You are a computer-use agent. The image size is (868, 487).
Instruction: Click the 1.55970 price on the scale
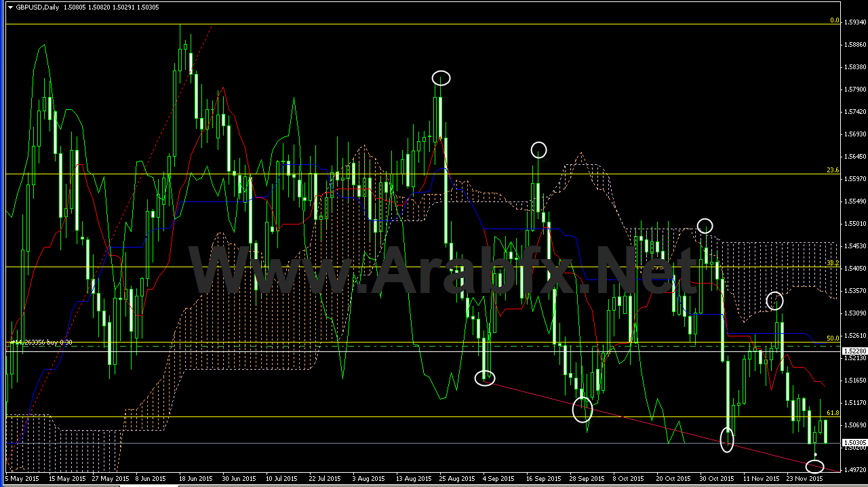pyautogui.click(x=854, y=179)
